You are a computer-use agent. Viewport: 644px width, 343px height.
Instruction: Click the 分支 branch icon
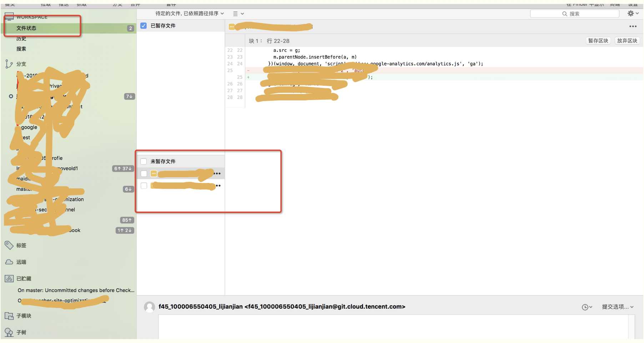pyautogui.click(x=9, y=64)
